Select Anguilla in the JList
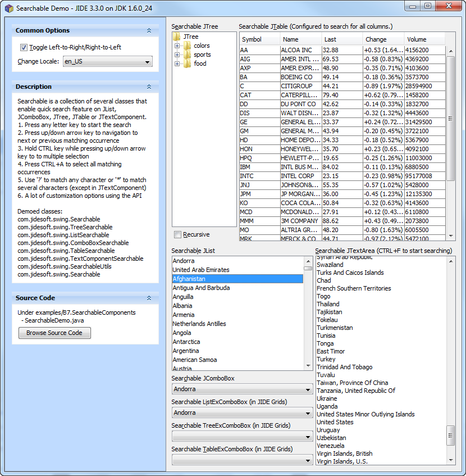The height and width of the screenshot is (476, 466). [237, 297]
